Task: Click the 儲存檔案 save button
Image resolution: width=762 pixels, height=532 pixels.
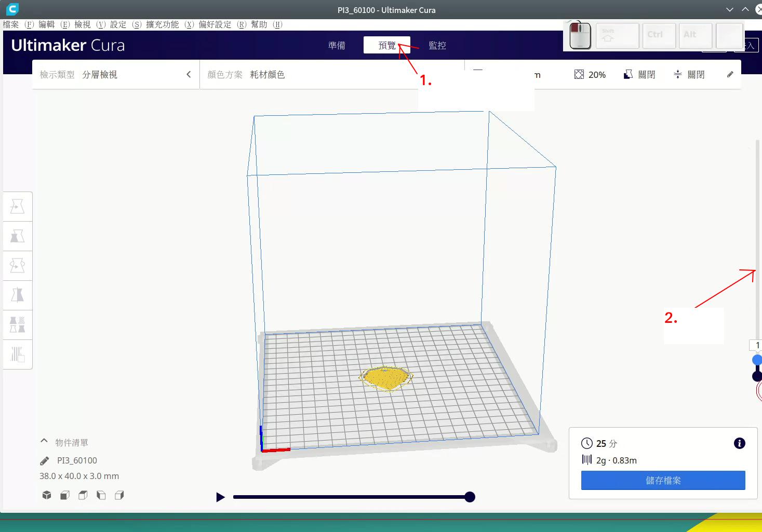Action: coord(663,480)
